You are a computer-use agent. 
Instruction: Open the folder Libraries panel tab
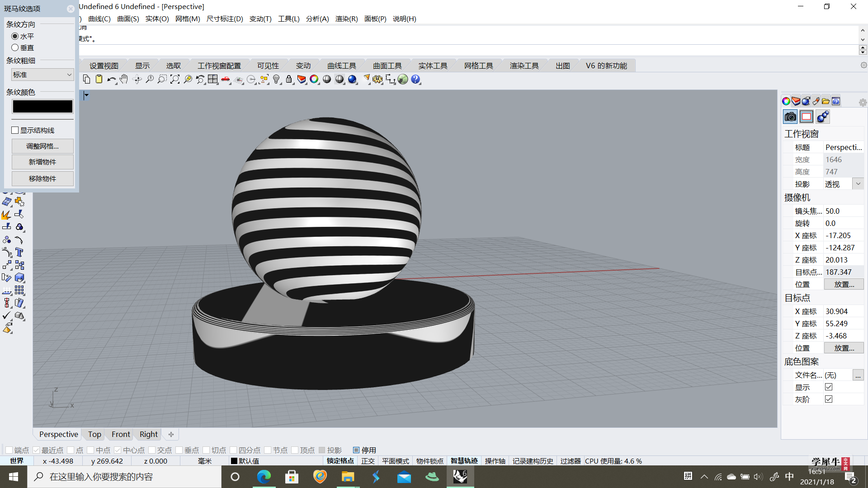826,101
